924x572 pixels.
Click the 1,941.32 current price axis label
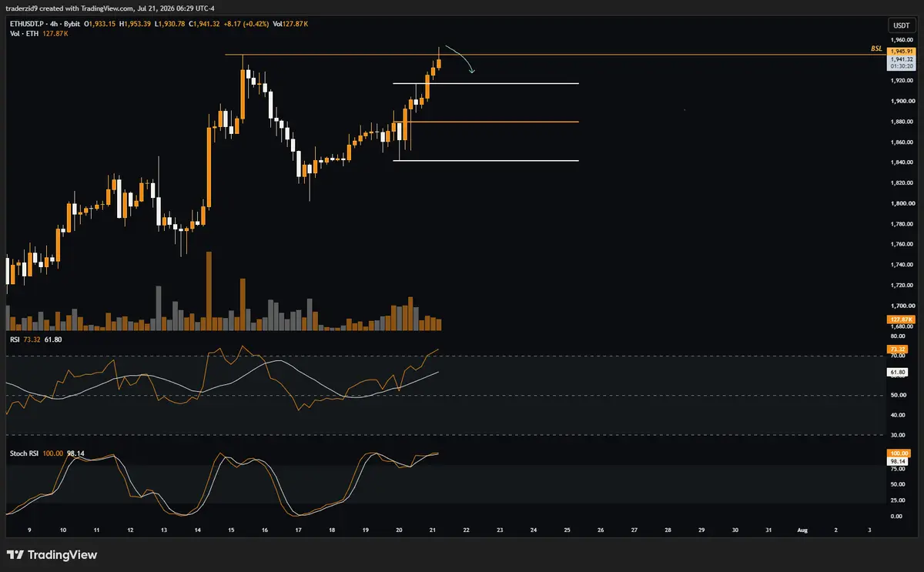pyautogui.click(x=900, y=59)
